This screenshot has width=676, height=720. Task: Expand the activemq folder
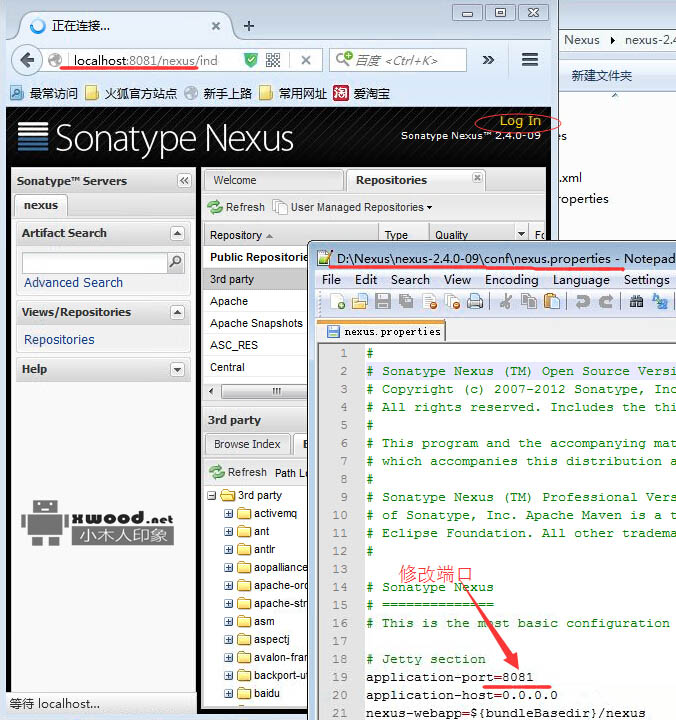coord(229,513)
